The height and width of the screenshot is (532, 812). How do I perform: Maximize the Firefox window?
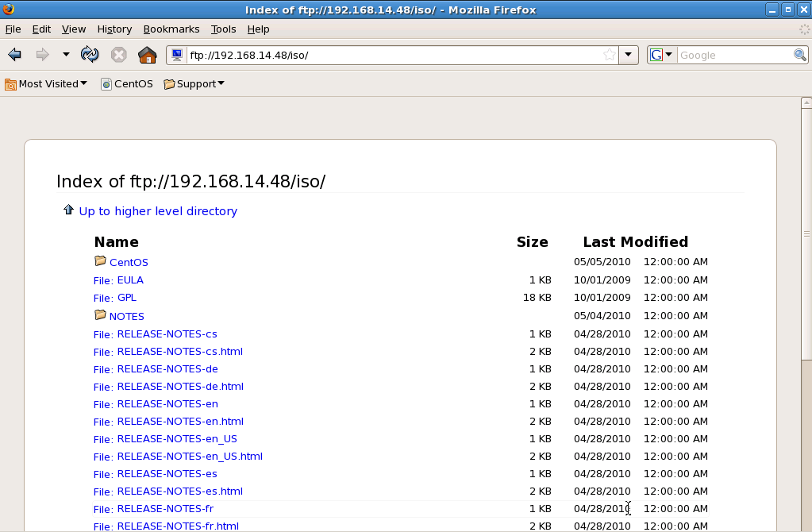pyautogui.click(x=788, y=10)
